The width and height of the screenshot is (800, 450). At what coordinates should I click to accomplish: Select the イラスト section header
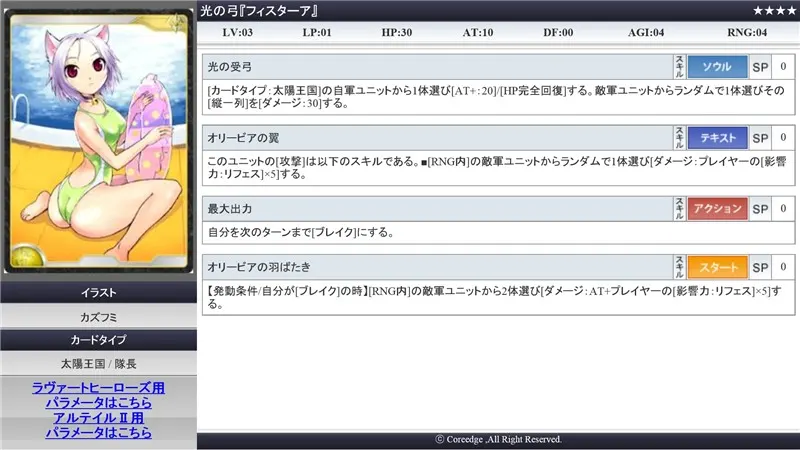[98, 292]
